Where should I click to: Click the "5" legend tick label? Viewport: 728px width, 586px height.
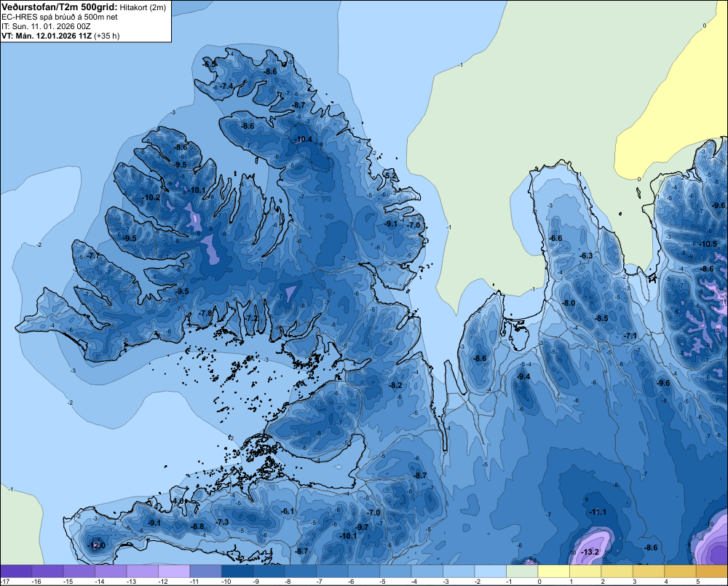[x=697, y=582]
